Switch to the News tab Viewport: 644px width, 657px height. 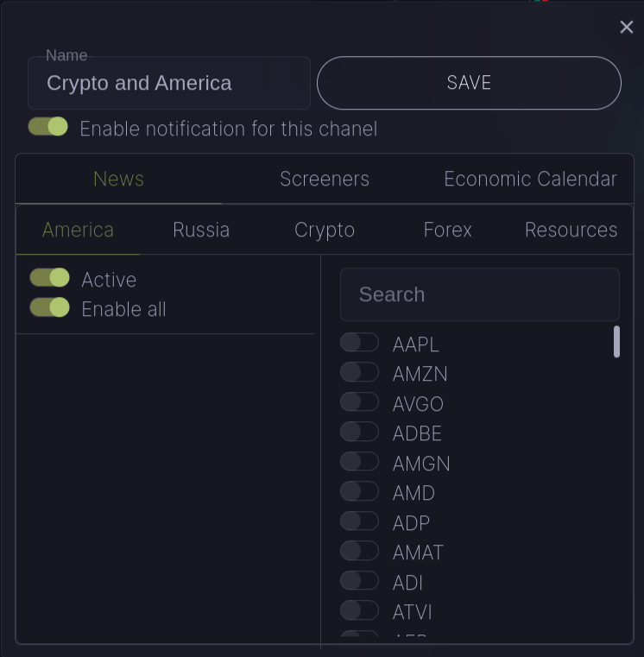[x=118, y=179]
